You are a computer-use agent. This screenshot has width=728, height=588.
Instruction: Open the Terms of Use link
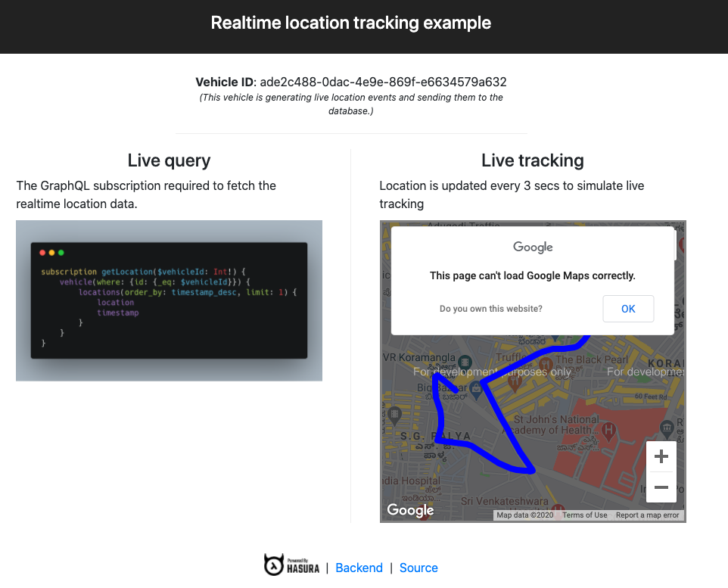coord(584,515)
